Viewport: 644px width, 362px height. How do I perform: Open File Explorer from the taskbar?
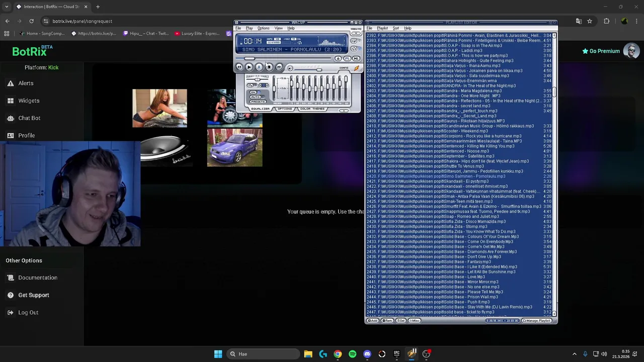pyautogui.click(x=308, y=354)
